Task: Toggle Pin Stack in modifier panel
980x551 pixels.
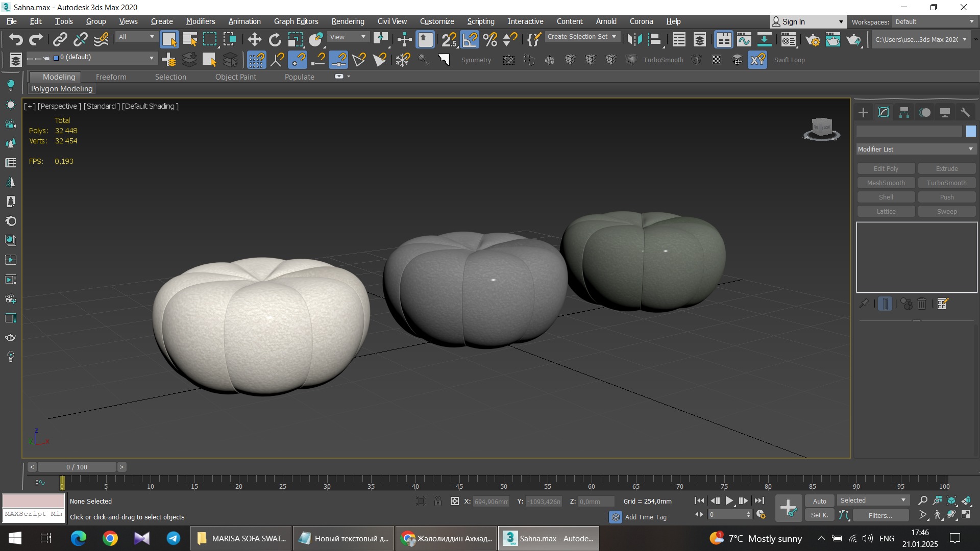Action: pyautogui.click(x=864, y=304)
